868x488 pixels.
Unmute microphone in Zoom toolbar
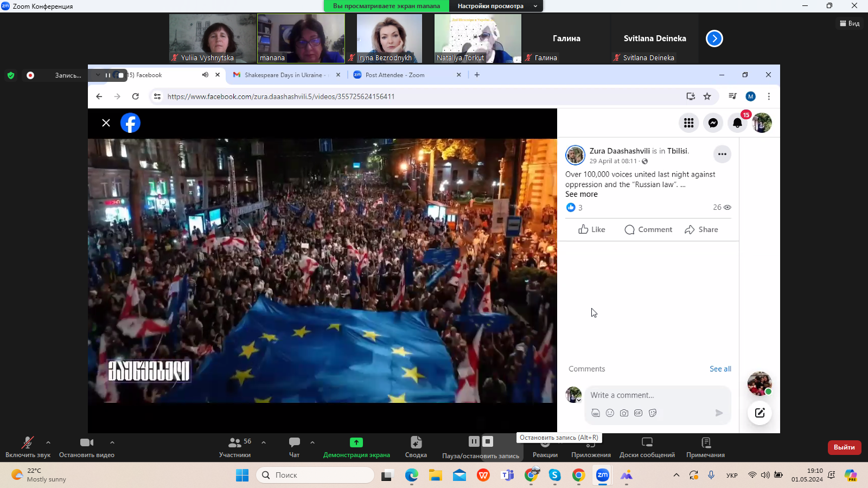click(28, 447)
